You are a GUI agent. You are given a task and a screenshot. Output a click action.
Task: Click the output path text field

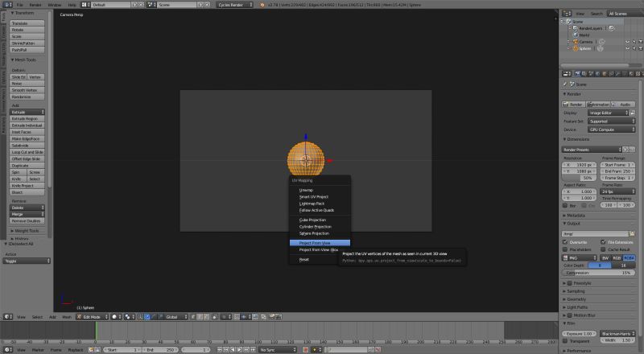(x=595, y=233)
